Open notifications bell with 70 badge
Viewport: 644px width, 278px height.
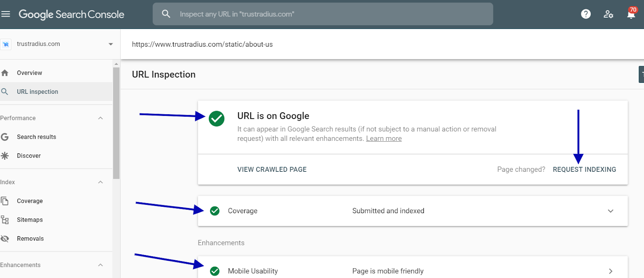point(631,14)
